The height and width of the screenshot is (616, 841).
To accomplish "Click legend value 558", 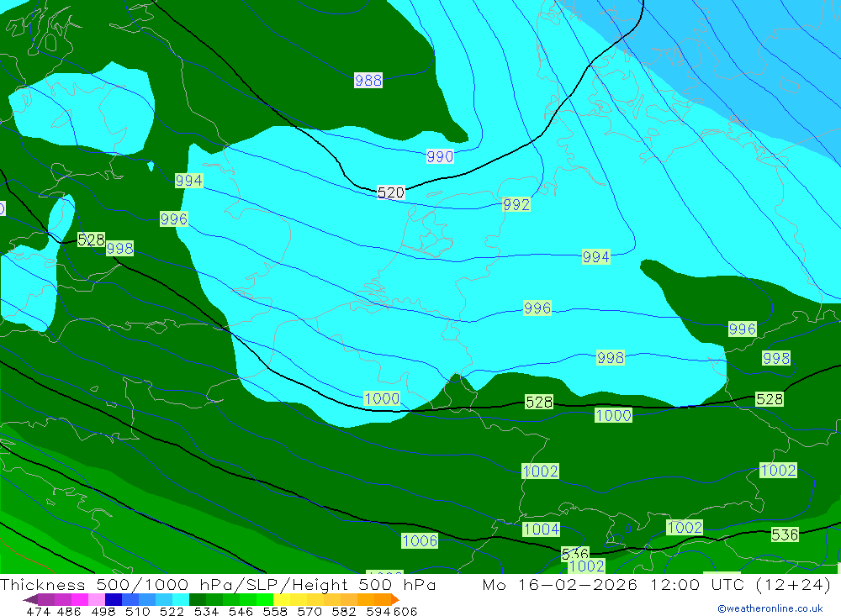I will click(275, 611).
